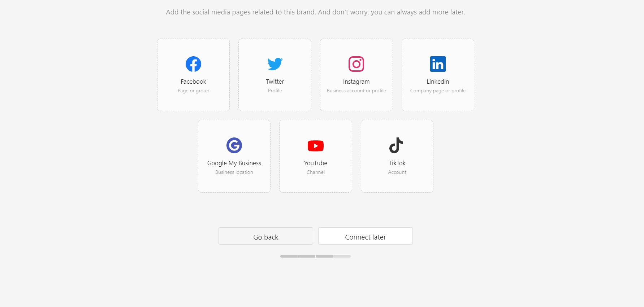Click "Account" subtitle under TikTok

397,172
